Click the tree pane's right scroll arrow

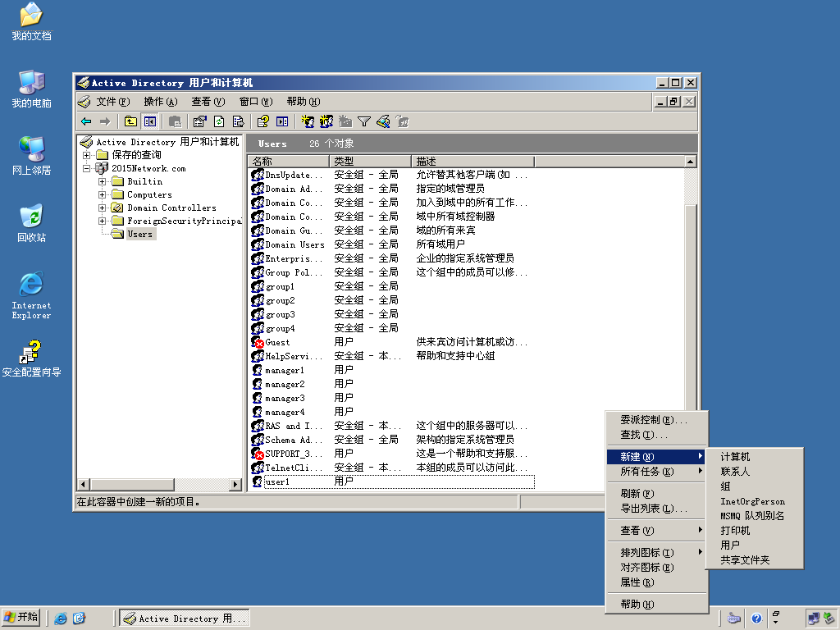point(235,484)
